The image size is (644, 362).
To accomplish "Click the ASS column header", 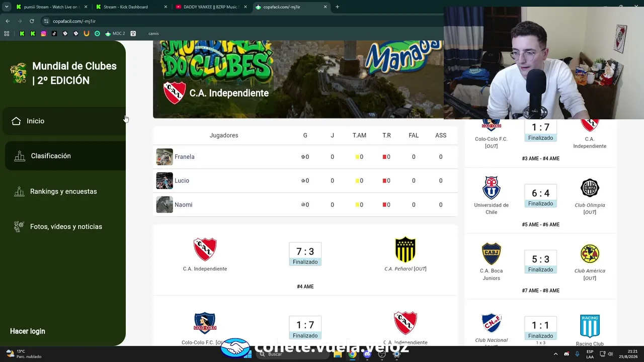I will point(441,135).
